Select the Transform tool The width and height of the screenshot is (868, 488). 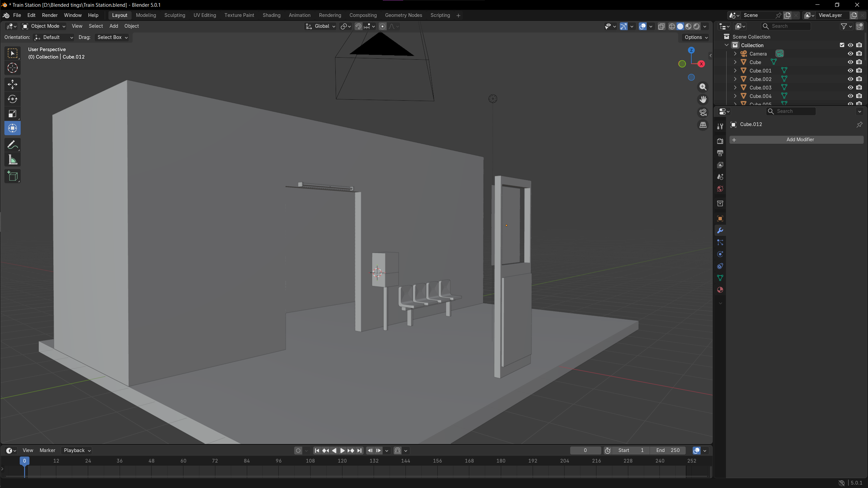coord(13,128)
